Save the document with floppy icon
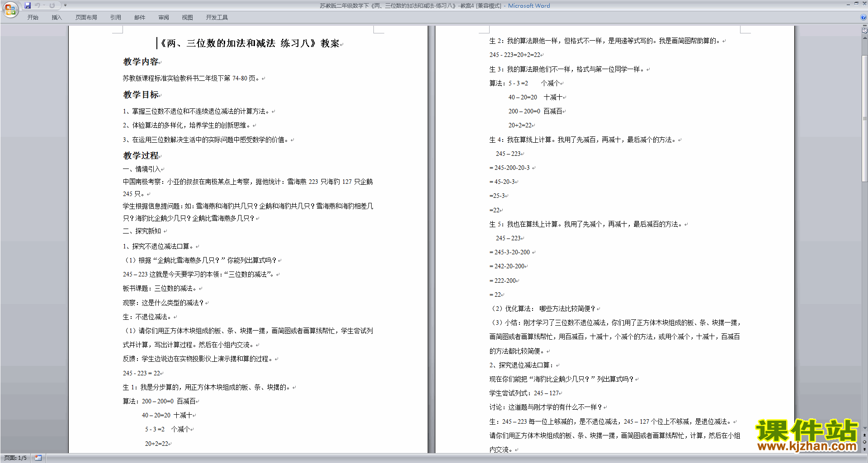Viewport: 868px width, 463px height. (28, 5)
